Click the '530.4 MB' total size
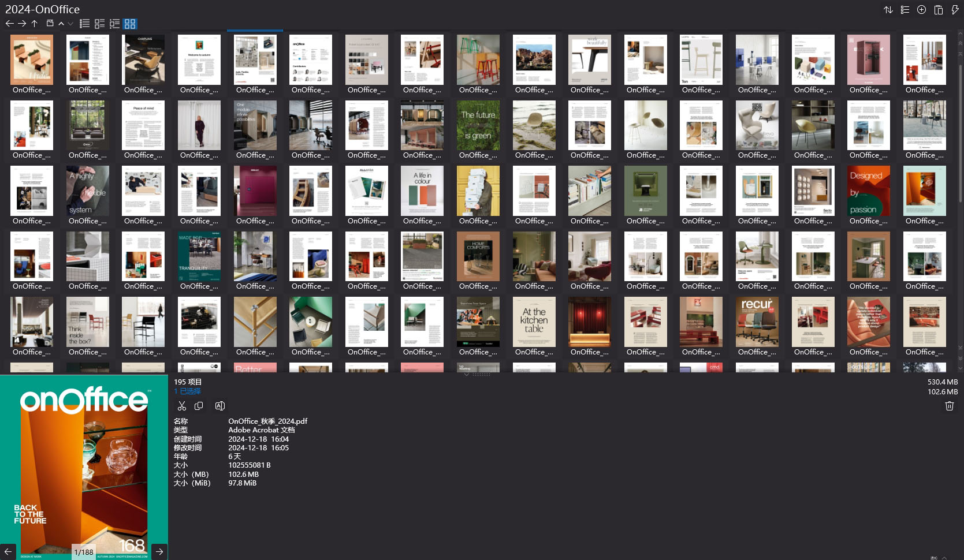This screenshot has width=964, height=560. point(943,382)
